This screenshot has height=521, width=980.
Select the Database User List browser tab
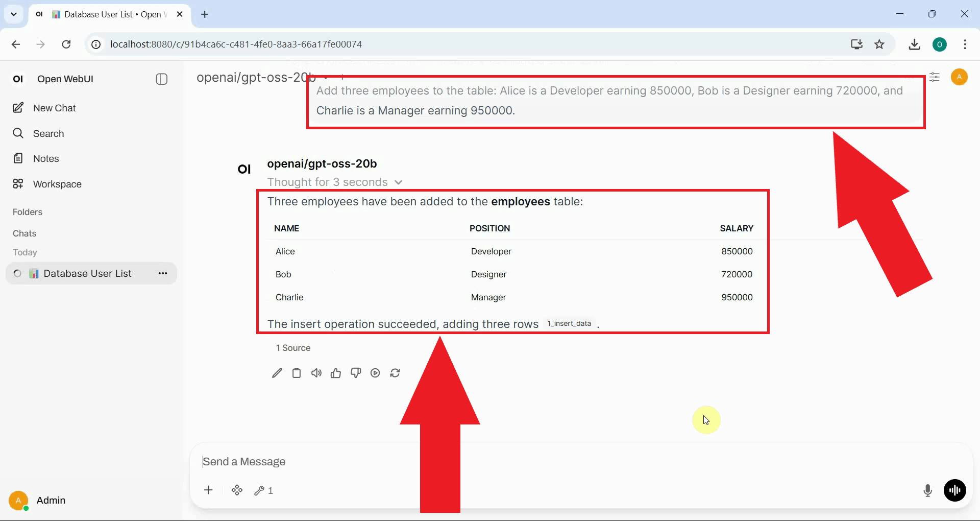click(110, 14)
